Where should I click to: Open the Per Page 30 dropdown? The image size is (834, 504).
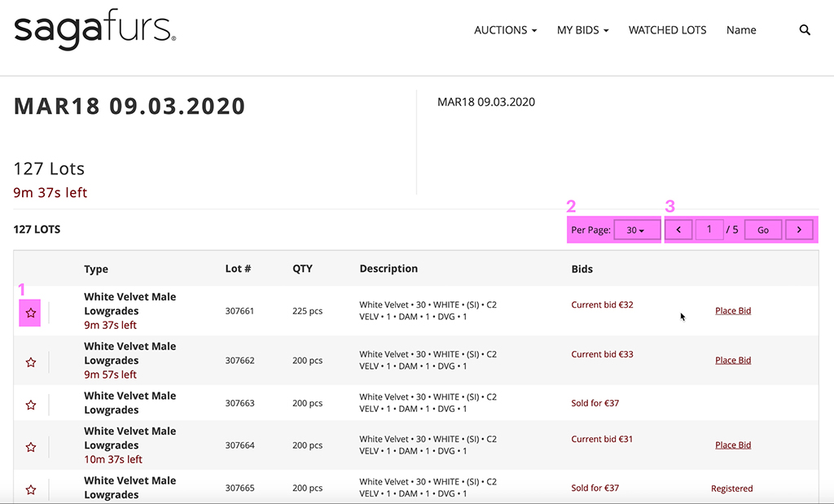pos(635,230)
